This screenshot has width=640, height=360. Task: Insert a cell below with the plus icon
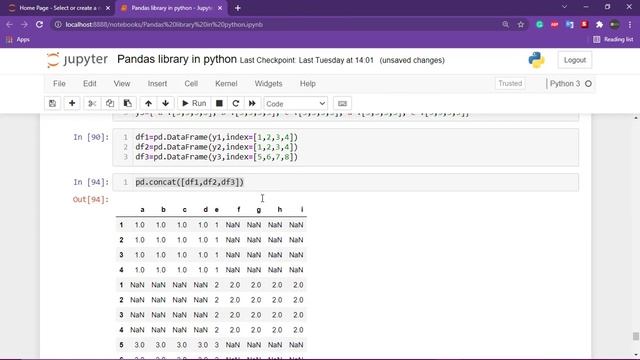coord(72,104)
